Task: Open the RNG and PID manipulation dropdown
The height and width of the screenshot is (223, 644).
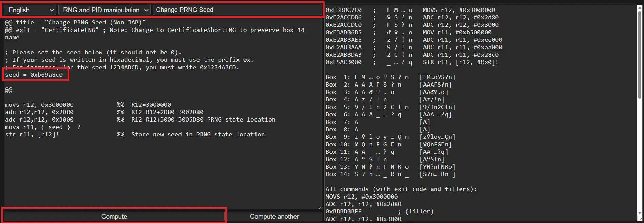Action: pyautogui.click(x=105, y=10)
